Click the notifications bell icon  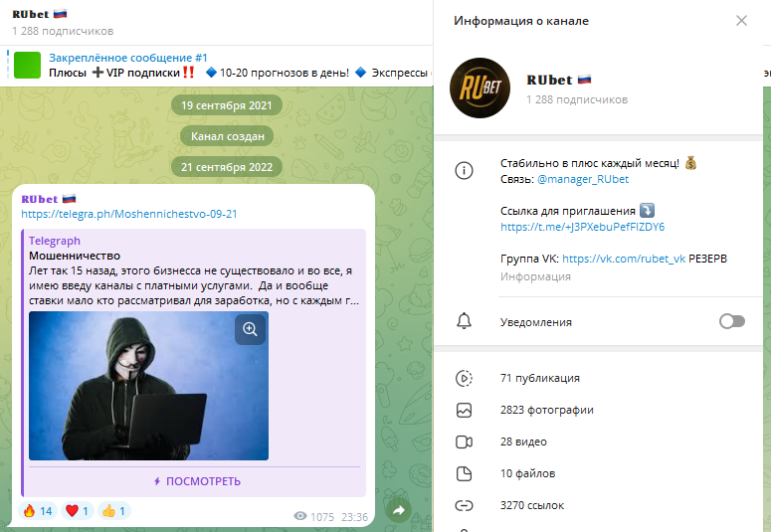tap(464, 321)
